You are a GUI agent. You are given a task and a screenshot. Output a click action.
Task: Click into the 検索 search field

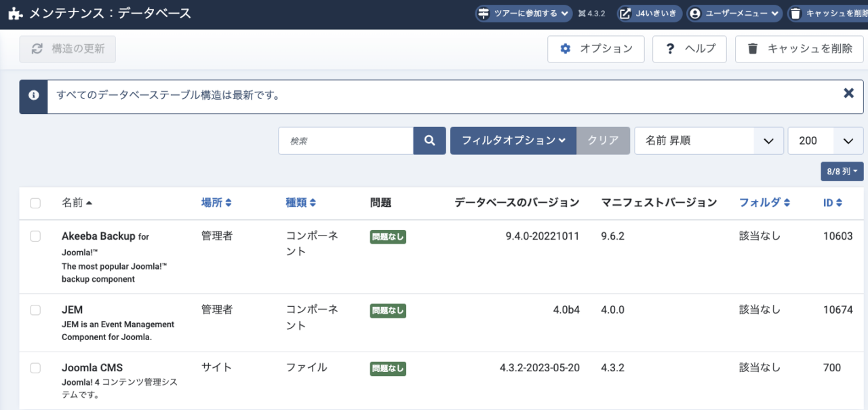[346, 141]
